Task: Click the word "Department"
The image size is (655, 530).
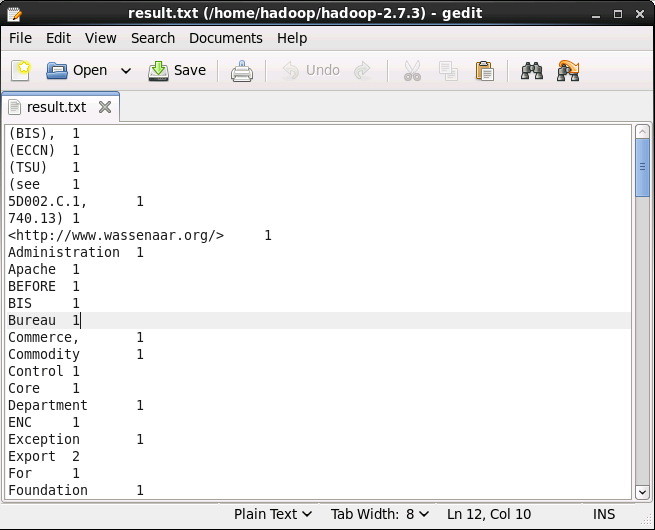Action: (x=48, y=406)
